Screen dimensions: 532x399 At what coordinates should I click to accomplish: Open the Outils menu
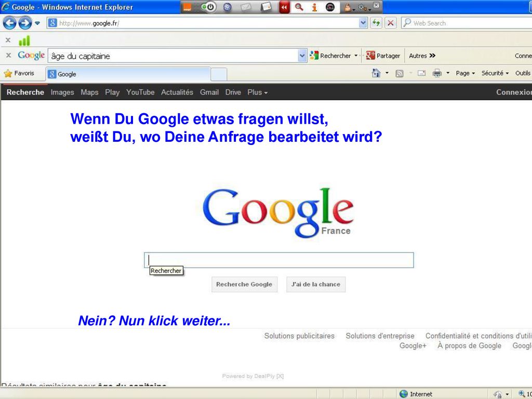(523, 73)
